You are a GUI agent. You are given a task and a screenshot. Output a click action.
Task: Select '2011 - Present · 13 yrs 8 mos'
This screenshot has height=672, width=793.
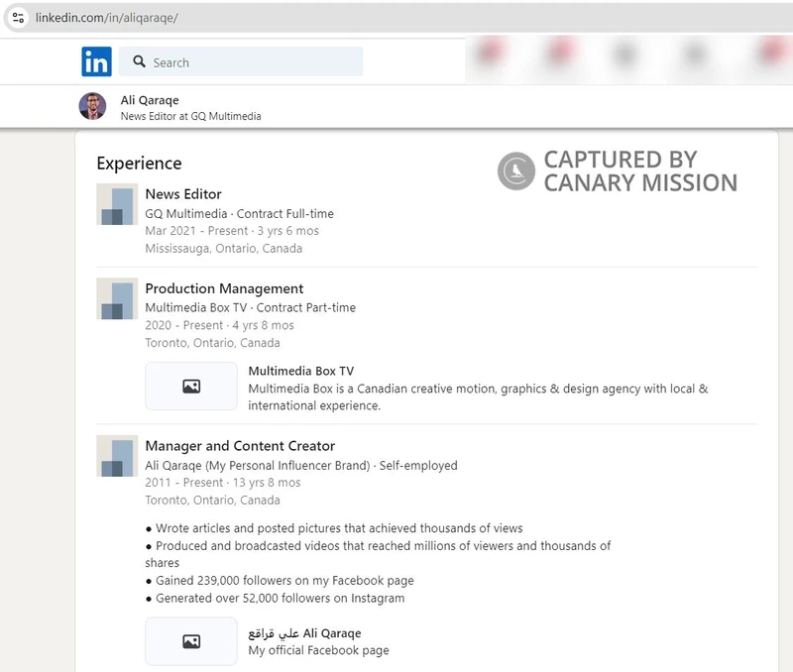(x=222, y=483)
